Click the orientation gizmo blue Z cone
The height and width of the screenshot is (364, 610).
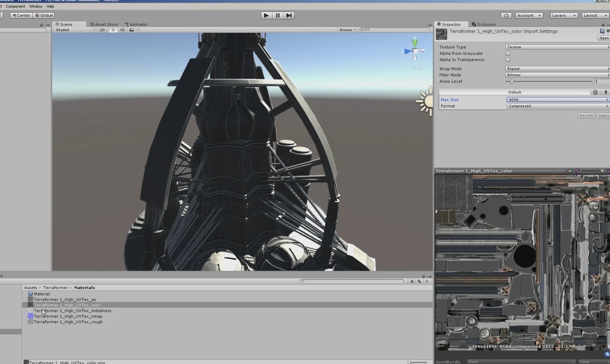pos(407,51)
